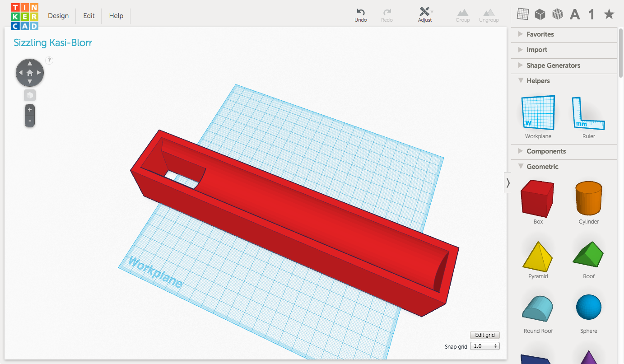624x364 pixels.
Task: Click the Redo button
Action: [387, 15]
